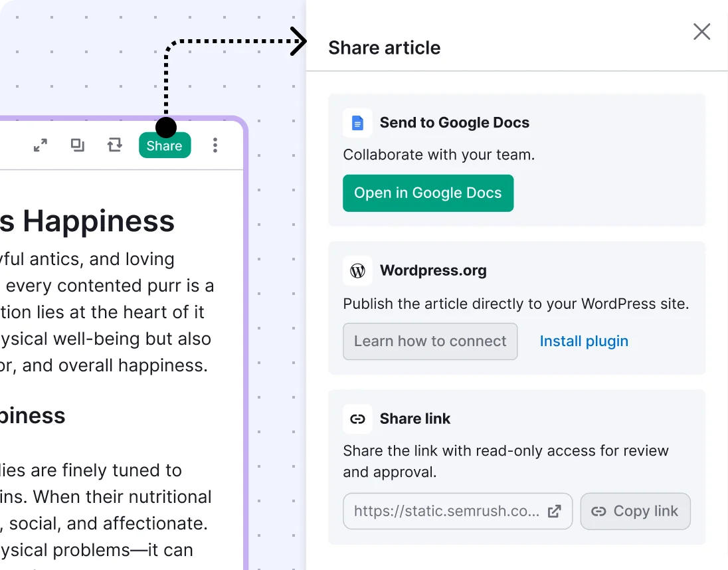Open shared link in new tab icon
Screen dimensions: 728x570
point(555,511)
